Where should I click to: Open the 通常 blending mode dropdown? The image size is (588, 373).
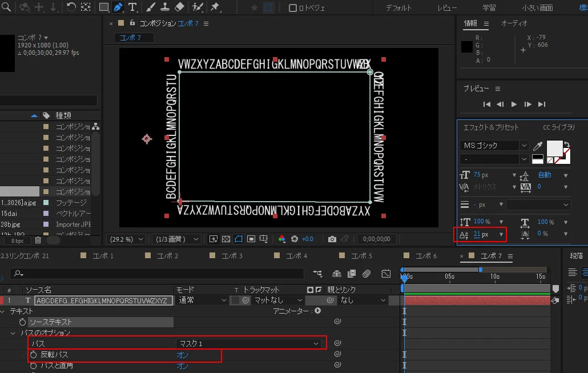point(202,300)
